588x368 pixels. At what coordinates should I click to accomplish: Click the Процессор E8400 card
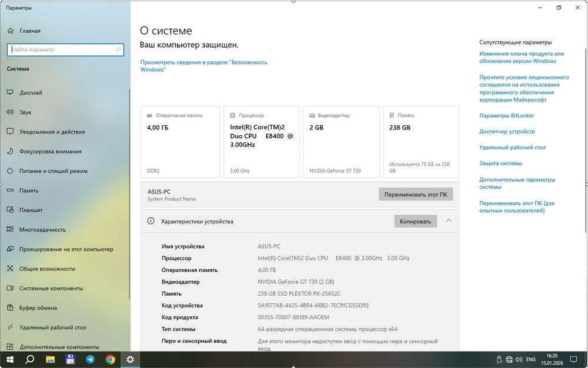262,142
